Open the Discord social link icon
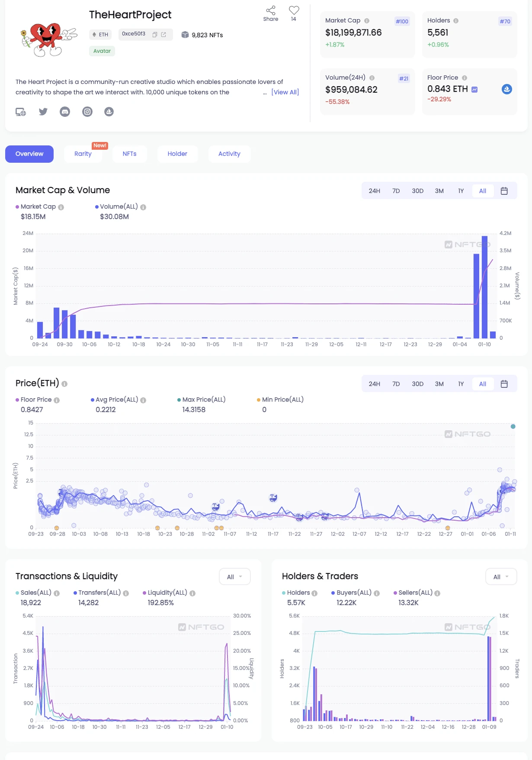532x760 pixels. tap(65, 112)
